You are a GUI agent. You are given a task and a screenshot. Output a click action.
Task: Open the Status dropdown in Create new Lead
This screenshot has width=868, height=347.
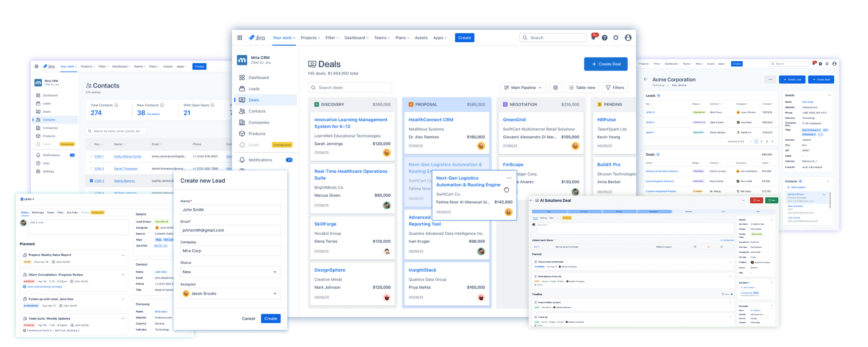coord(230,272)
